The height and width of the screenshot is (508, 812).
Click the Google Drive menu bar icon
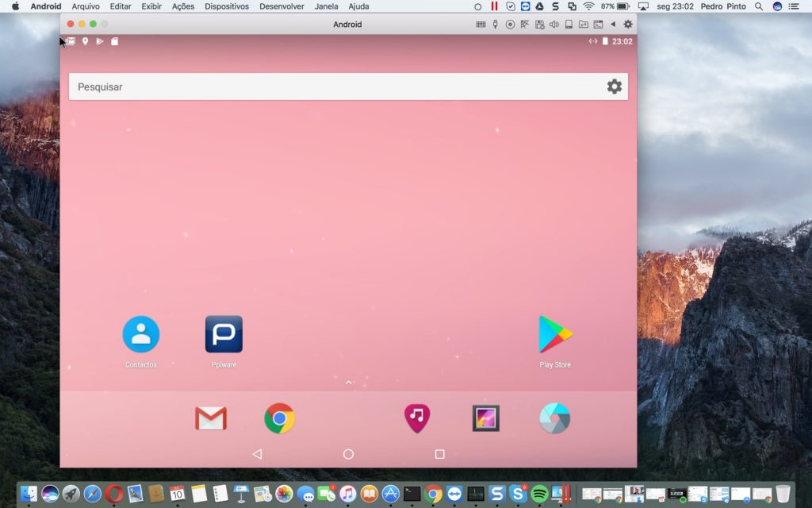539,6
